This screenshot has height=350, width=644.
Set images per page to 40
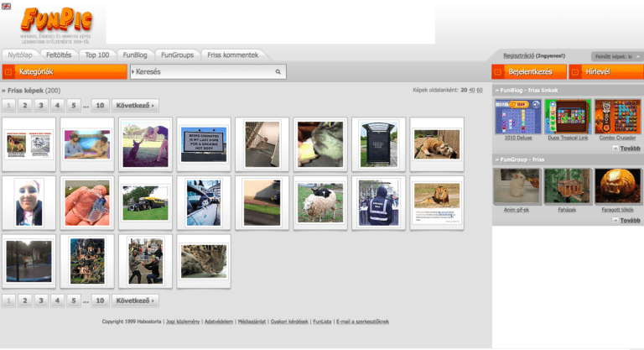coord(471,90)
